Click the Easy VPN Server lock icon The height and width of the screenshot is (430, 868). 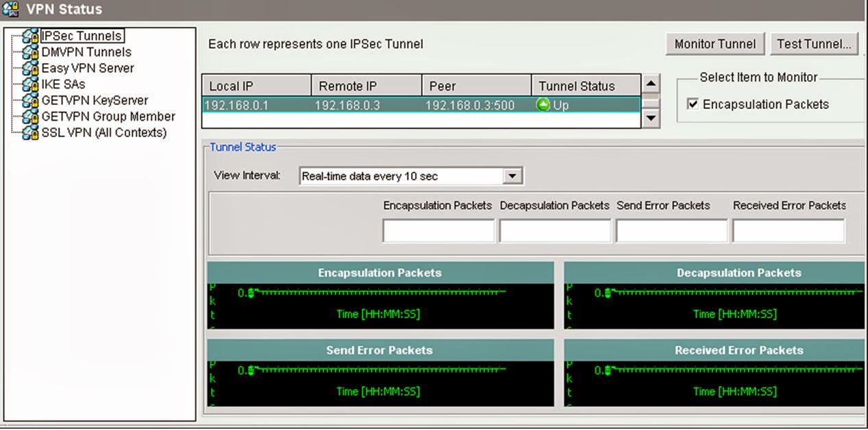(30, 69)
